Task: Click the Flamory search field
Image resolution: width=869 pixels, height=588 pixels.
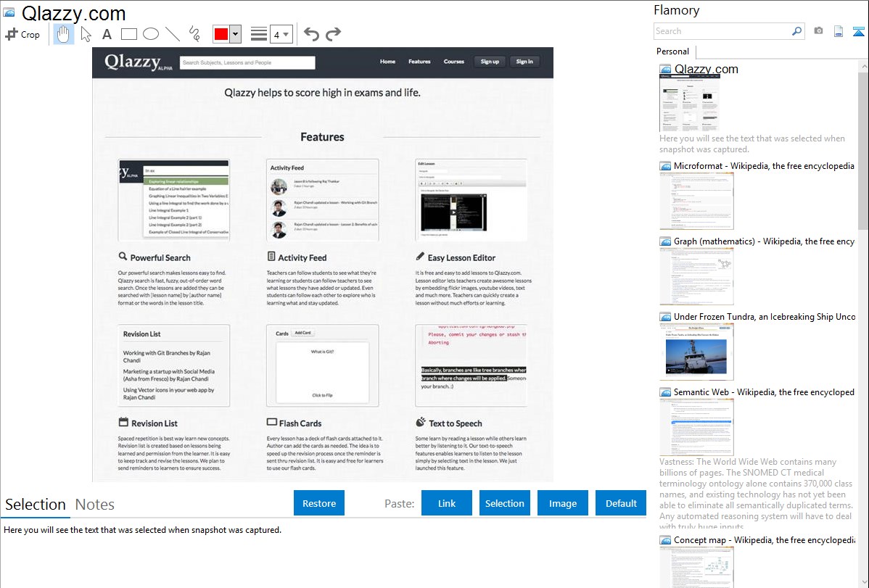Action: [722, 31]
